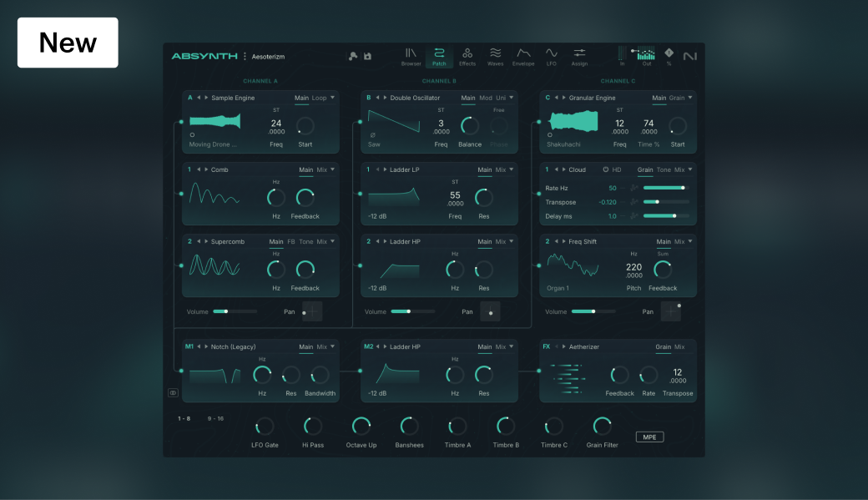Open the Assign page
Viewport: 868px width, 500px height.
point(579,57)
